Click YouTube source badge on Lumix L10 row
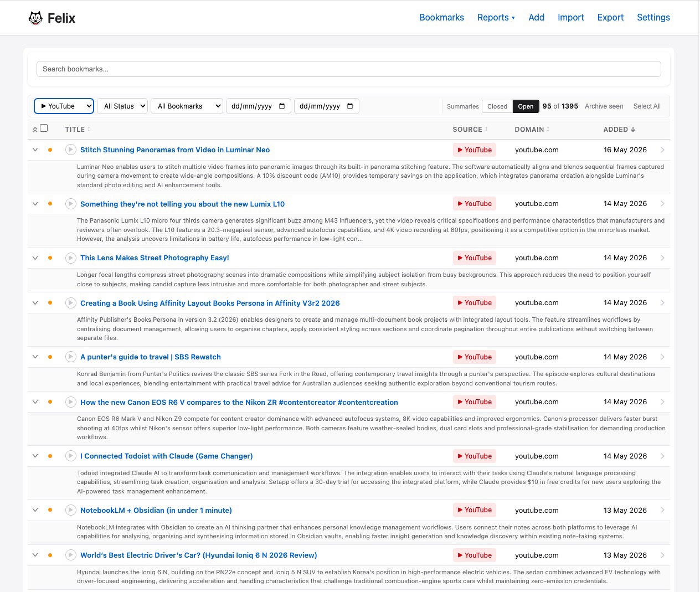This screenshot has height=592, width=700. (475, 204)
